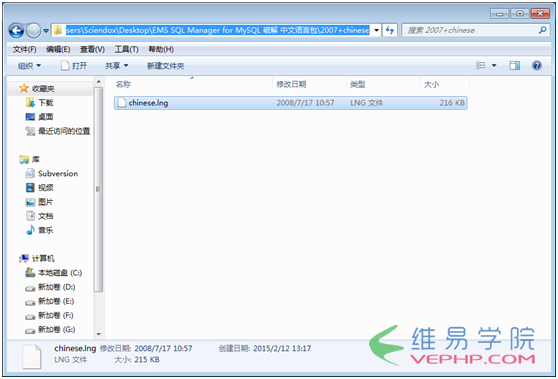Click the 视频 film icon
Viewport: 558px width, 379px height.
pyautogui.click(x=30, y=188)
